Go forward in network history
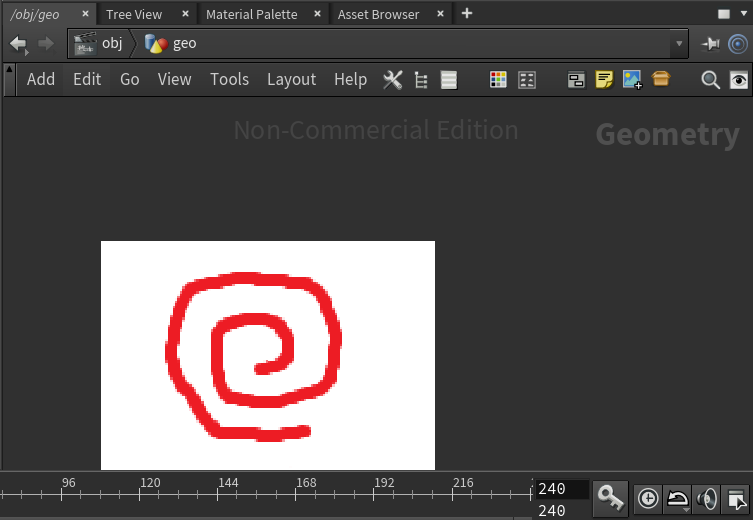Viewport: 753px width, 520px height. click(x=46, y=44)
